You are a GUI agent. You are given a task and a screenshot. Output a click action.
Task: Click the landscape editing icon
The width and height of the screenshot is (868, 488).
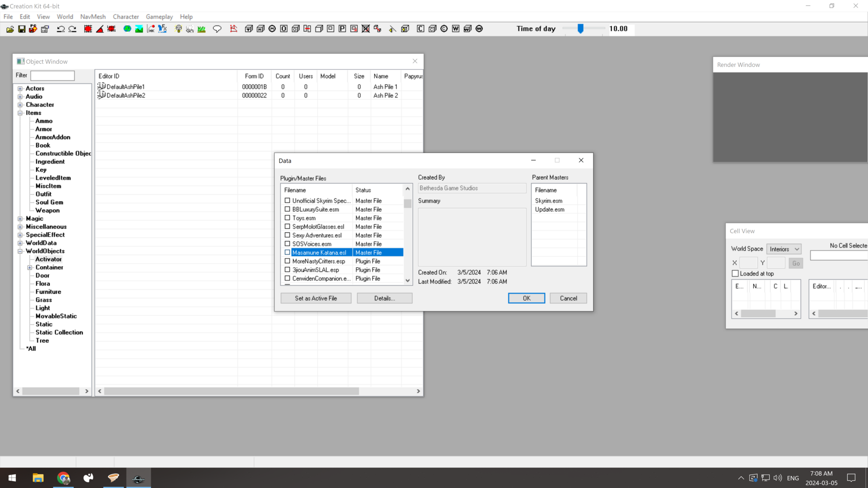[x=139, y=29]
